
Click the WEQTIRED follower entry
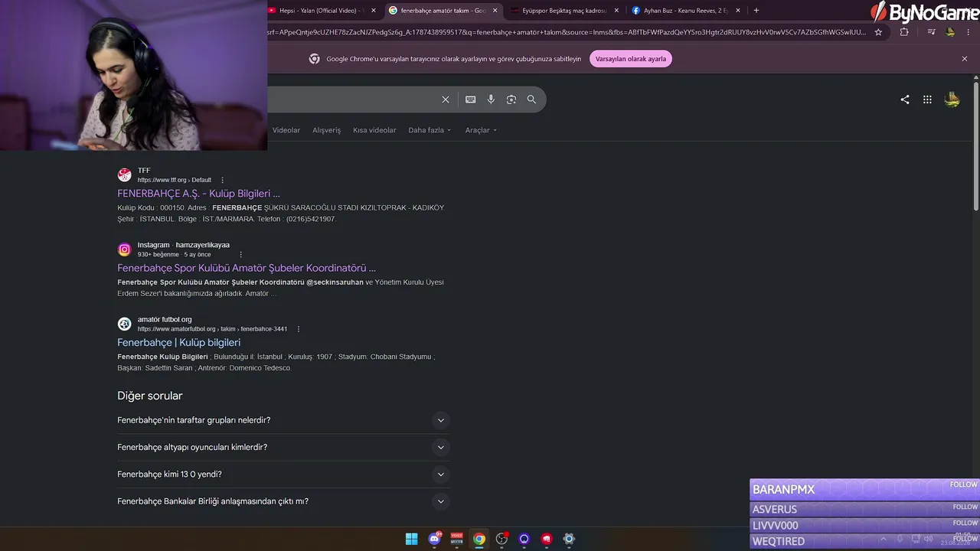[x=864, y=541]
